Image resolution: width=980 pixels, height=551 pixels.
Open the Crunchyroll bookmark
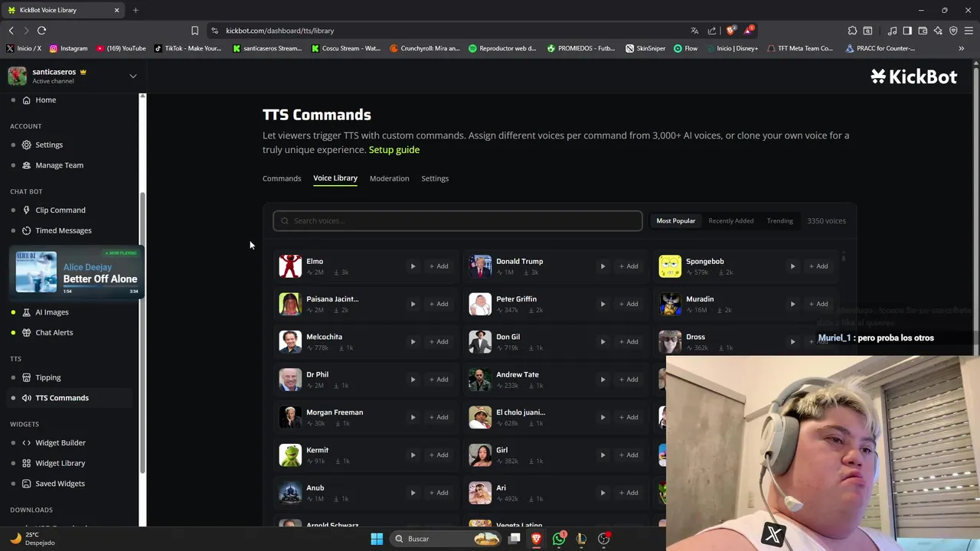(x=425, y=48)
